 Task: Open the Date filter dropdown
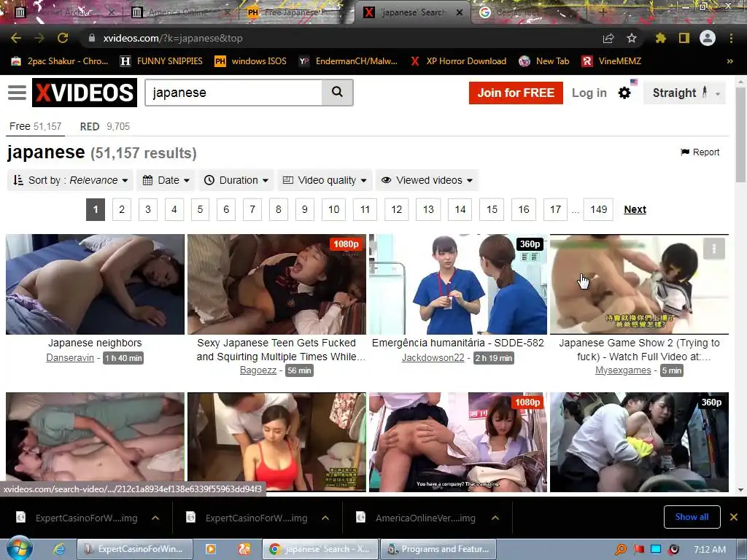coord(166,181)
